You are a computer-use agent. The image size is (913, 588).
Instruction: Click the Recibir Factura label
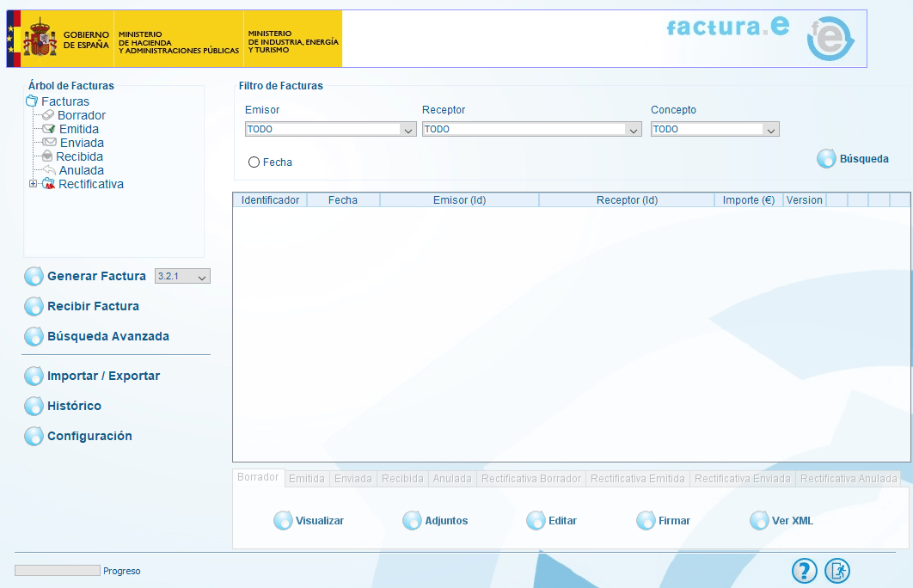click(93, 306)
